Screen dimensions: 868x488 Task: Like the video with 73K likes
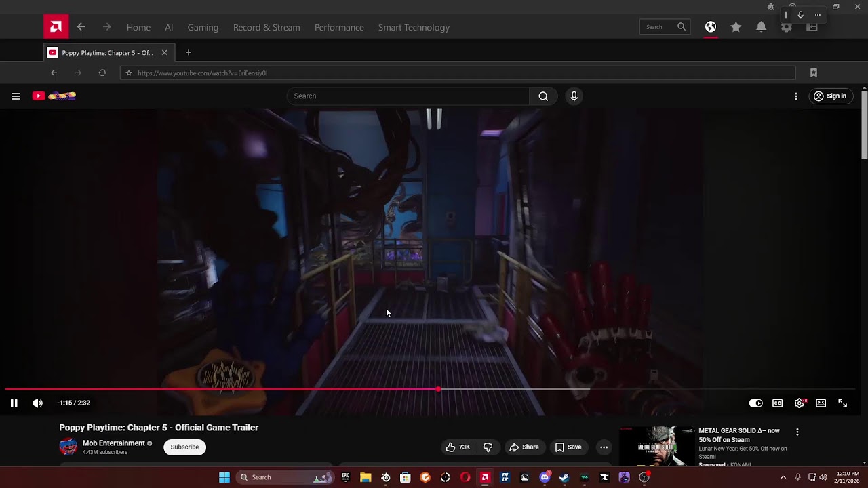[458, 447]
